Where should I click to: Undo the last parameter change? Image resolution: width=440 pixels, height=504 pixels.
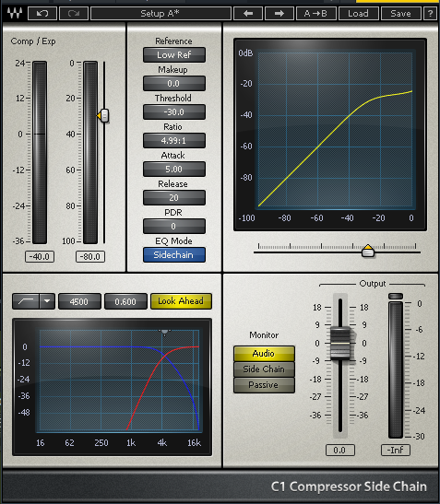42,14
